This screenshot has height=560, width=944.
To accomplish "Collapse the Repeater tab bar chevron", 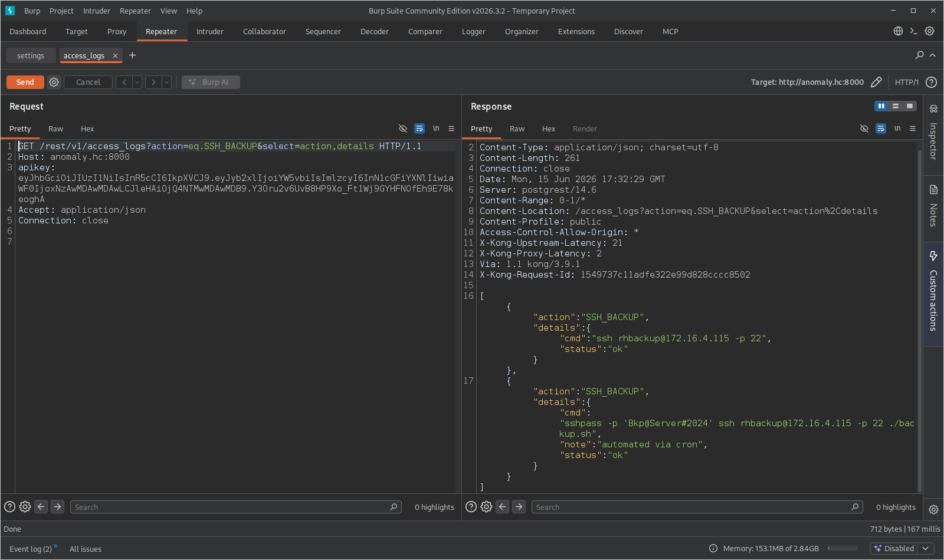I will point(933,55).
